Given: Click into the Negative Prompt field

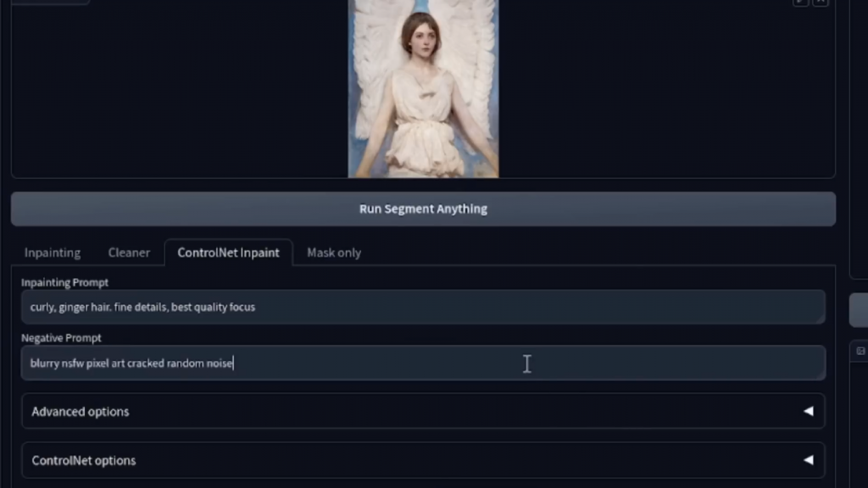Looking at the screenshot, I should (x=423, y=363).
